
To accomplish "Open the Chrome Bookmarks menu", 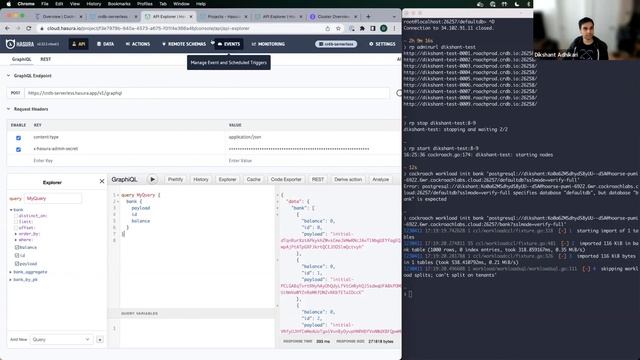I will pyautogui.click(x=119, y=4).
